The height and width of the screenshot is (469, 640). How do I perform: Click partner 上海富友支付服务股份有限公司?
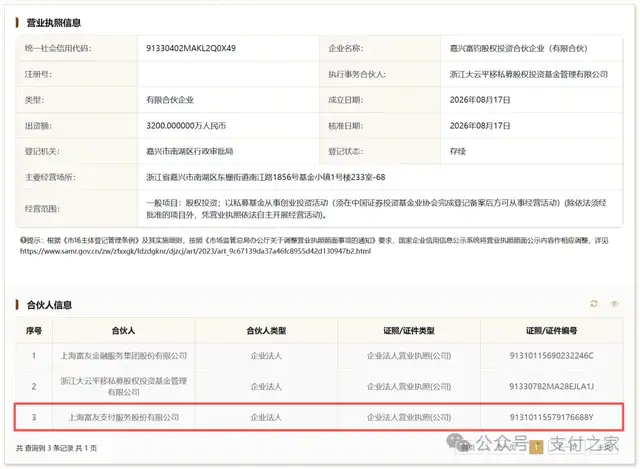124,417
